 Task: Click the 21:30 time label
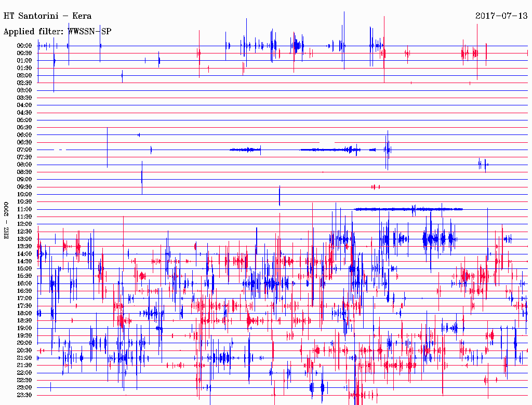click(x=24, y=366)
